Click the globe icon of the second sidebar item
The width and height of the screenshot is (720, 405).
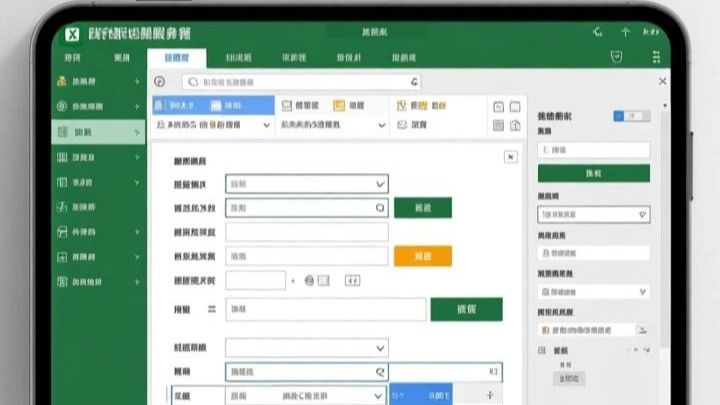pyautogui.click(x=62, y=107)
